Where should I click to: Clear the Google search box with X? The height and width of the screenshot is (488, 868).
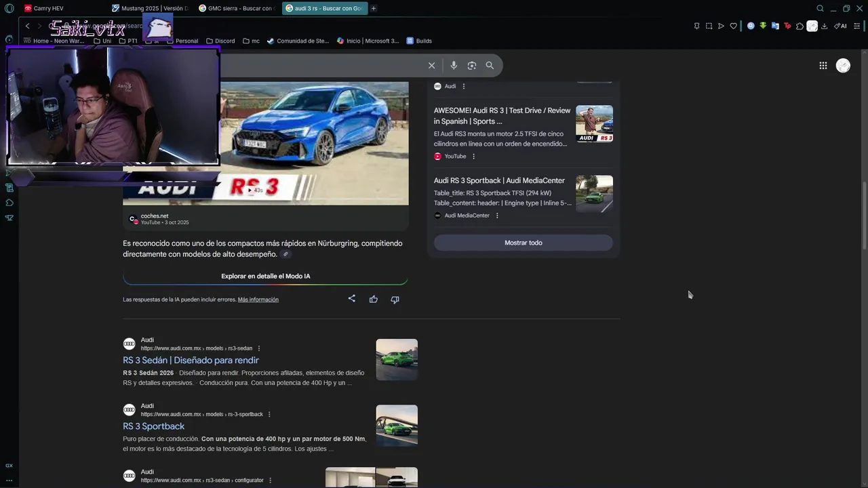(x=431, y=65)
